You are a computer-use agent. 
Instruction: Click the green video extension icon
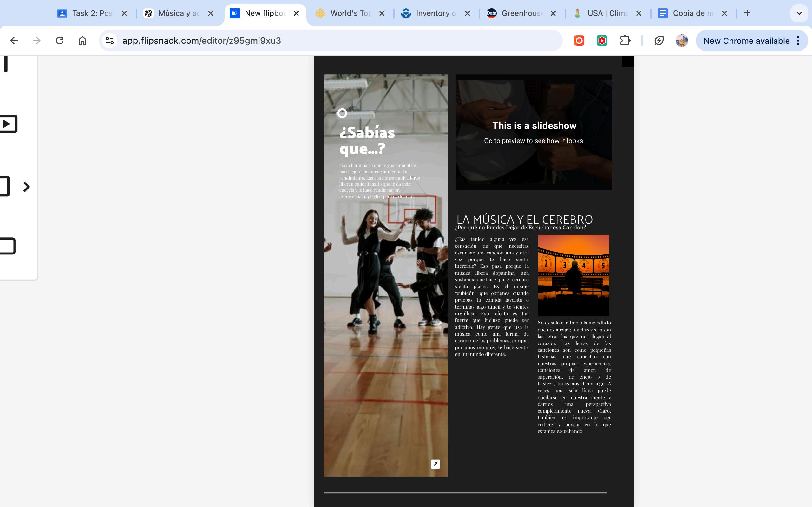pyautogui.click(x=602, y=41)
